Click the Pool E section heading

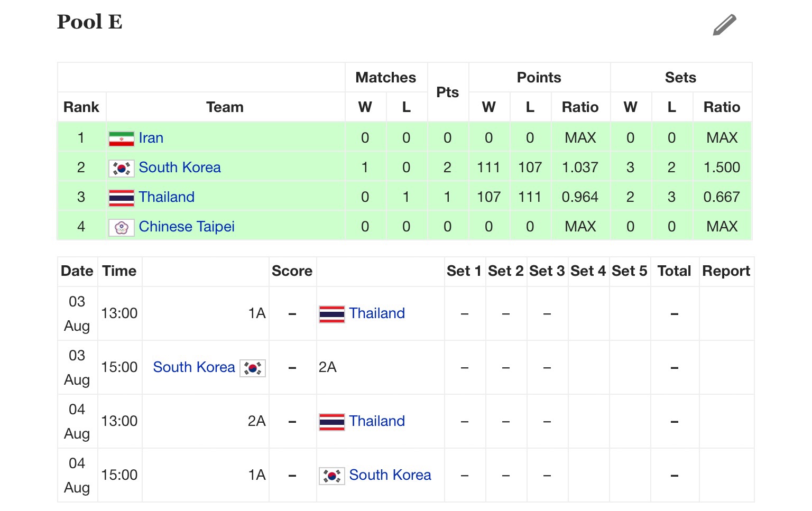(x=90, y=22)
